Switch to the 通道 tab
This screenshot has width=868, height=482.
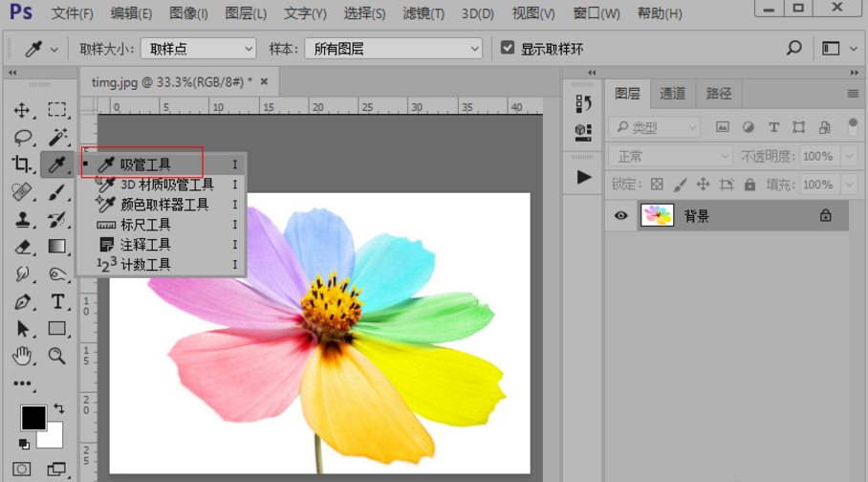(673, 94)
